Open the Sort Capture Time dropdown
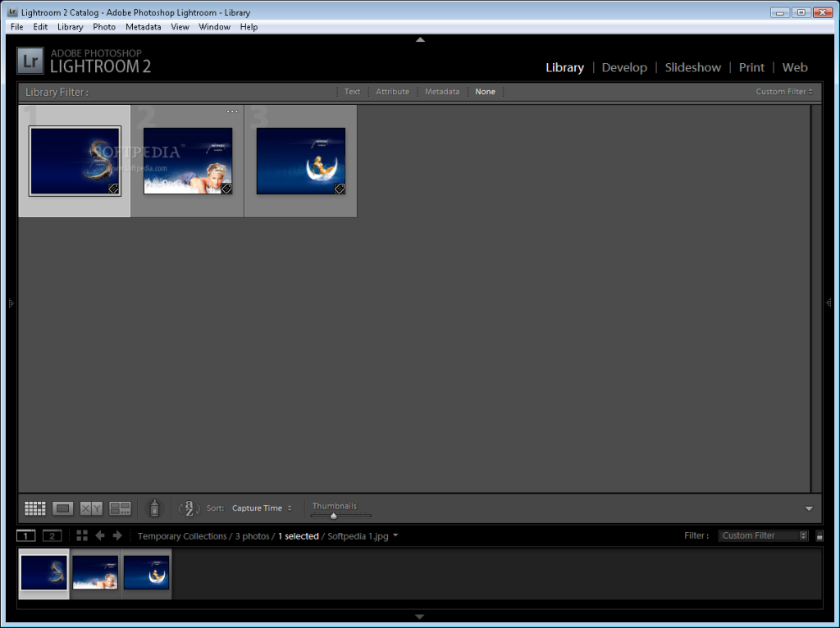This screenshot has width=840, height=628. click(x=262, y=508)
